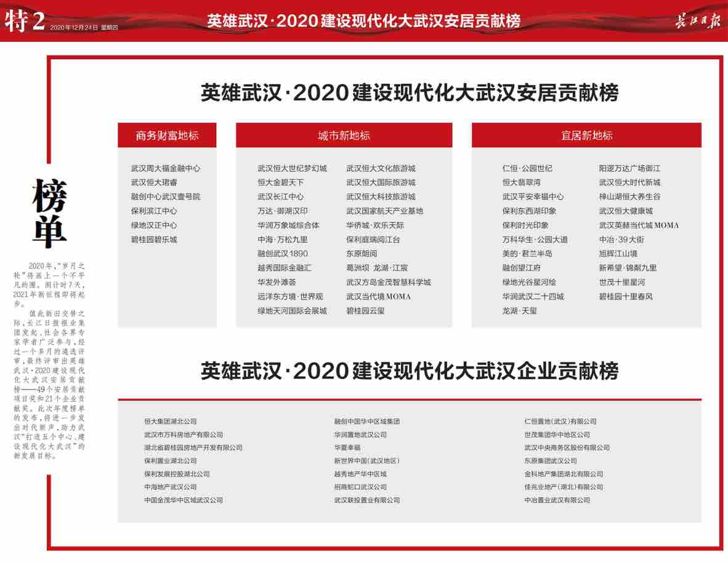Click the 特2 page number mark
Screen dimensions: 728x564
pyautogui.click(x=25, y=20)
